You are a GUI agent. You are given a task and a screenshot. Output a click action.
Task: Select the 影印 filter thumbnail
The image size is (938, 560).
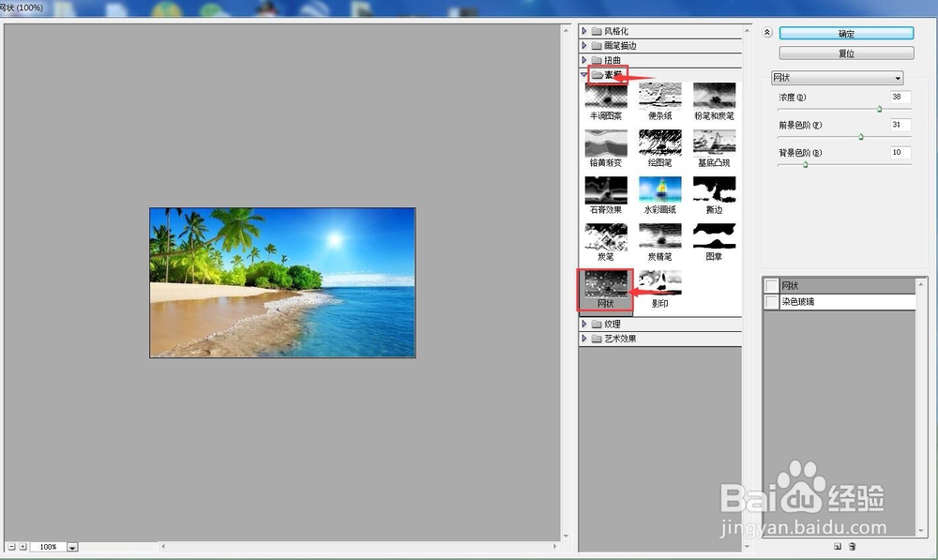(659, 284)
